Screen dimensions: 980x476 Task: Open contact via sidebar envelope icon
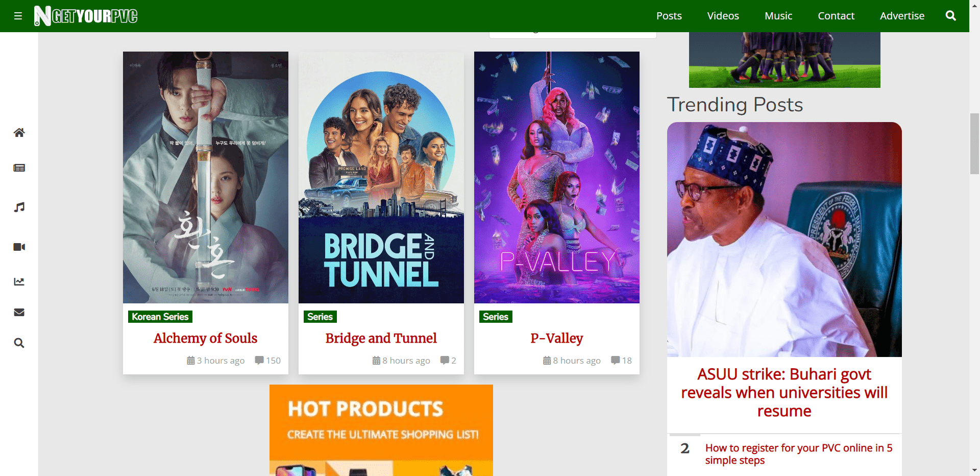(19, 313)
